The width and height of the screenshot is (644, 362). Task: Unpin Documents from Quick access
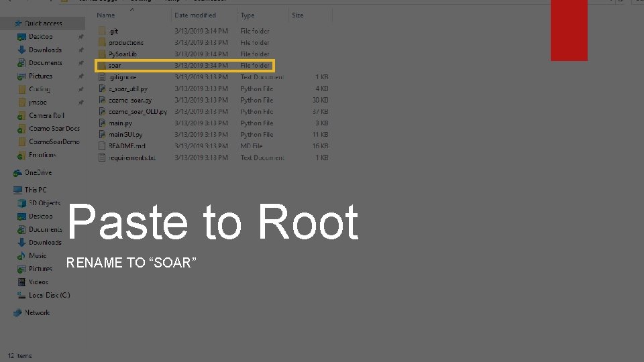(x=81, y=63)
